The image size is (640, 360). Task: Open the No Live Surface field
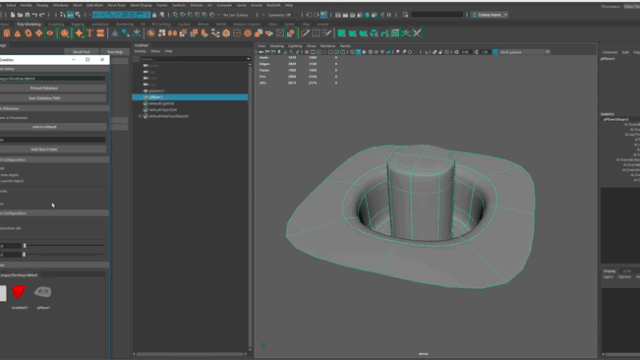click(x=236, y=15)
